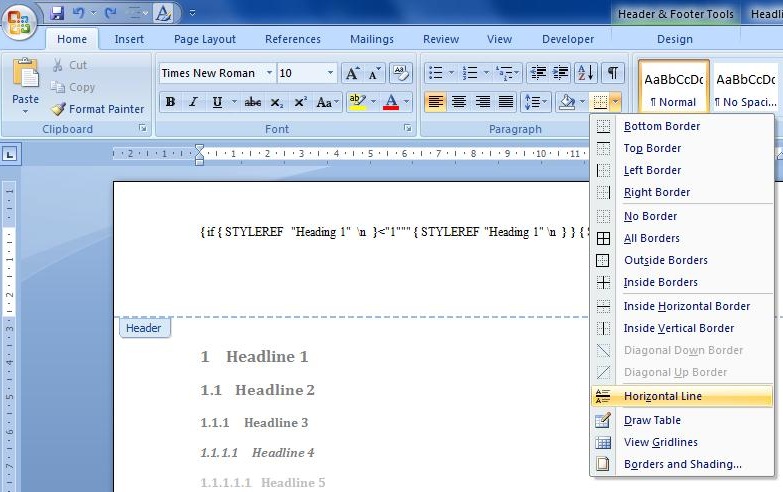Open Borders and Shading dialog
This screenshot has width=783, height=492.
coord(682,464)
